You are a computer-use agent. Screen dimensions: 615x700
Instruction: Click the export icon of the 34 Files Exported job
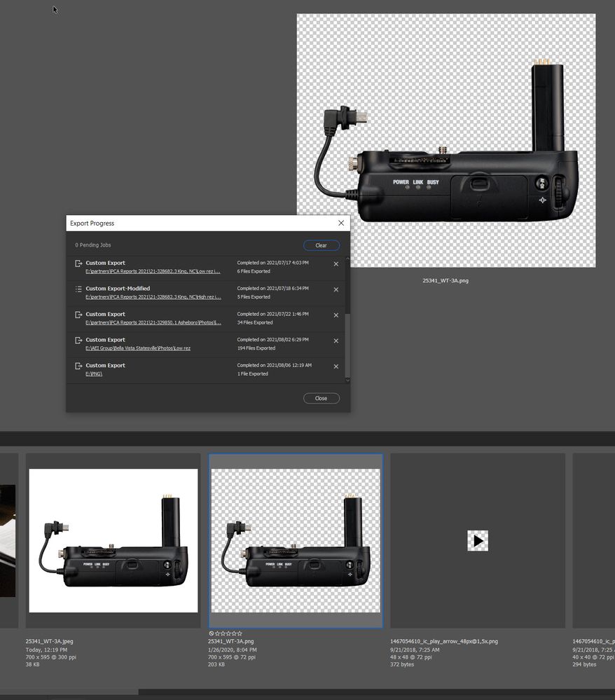click(78, 315)
